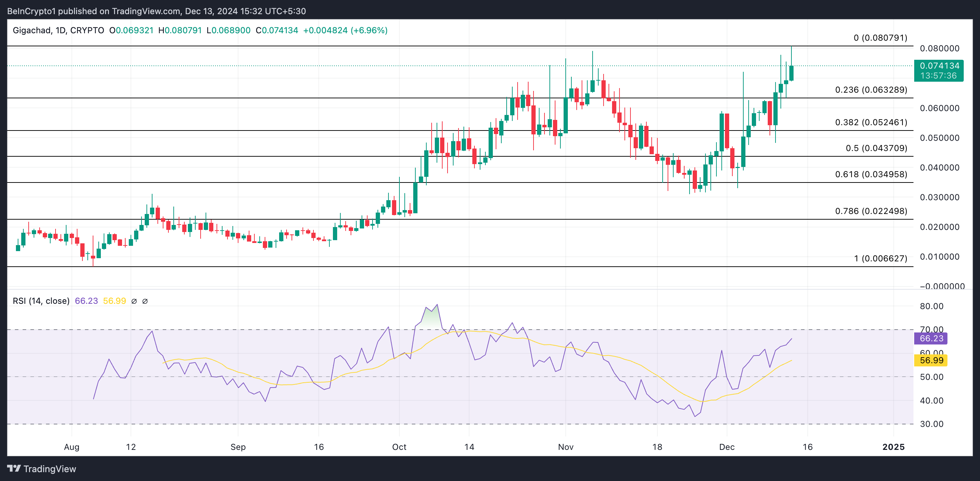
Task: Click the second empty-value symbol in RSI legend
Action: click(145, 301)
